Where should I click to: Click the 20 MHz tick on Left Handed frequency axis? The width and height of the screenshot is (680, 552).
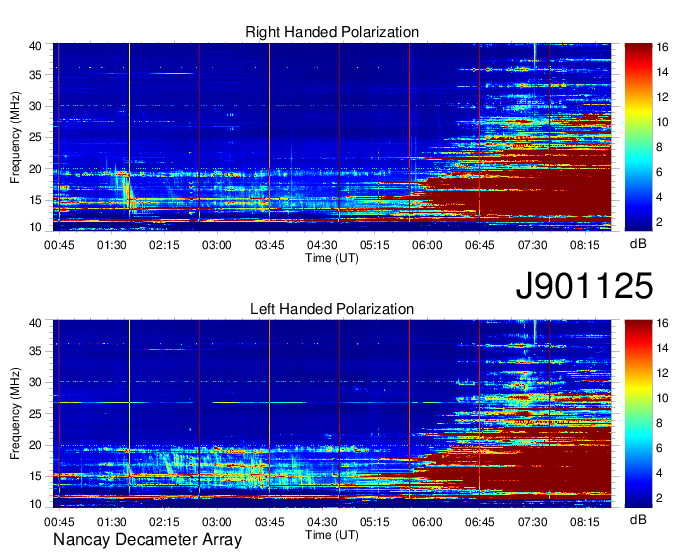pyautogui.click(x=35, y=445)
